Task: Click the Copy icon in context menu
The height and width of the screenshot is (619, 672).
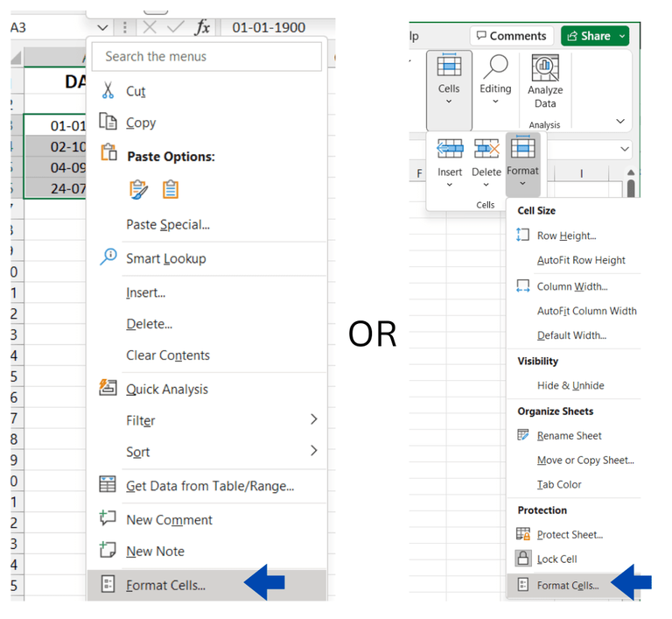Action: tap(108, 122)
